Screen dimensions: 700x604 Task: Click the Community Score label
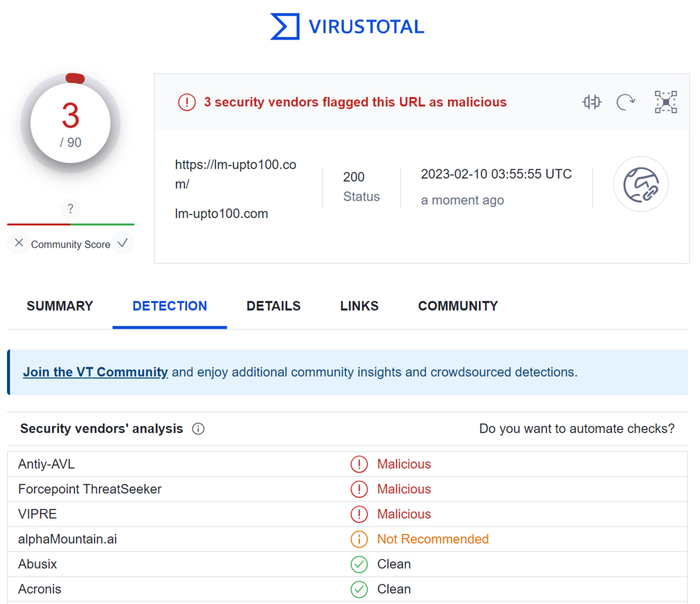pos(71,245)
